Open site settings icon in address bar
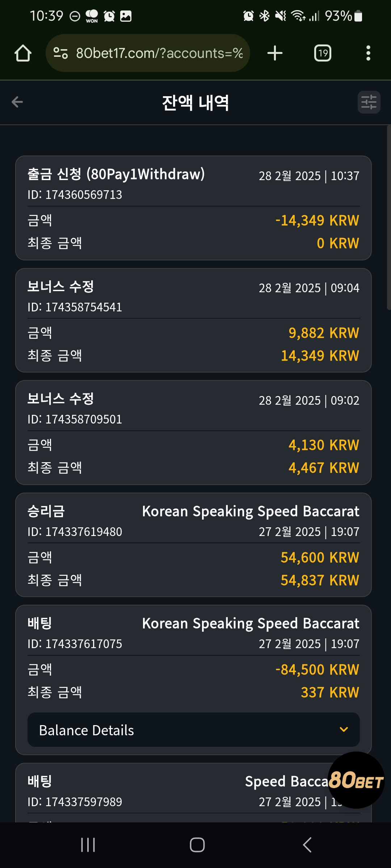Viewport: 391px width, 868px height. (60, 53)
